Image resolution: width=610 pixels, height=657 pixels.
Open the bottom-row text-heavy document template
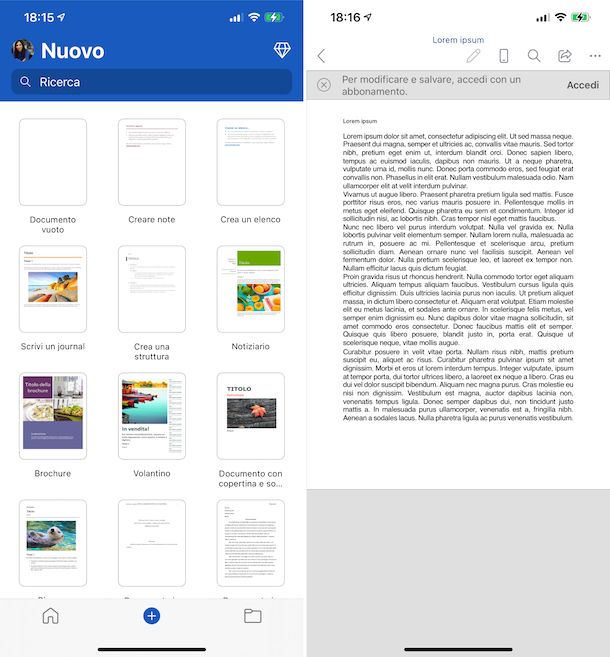[x=251, y=543]
